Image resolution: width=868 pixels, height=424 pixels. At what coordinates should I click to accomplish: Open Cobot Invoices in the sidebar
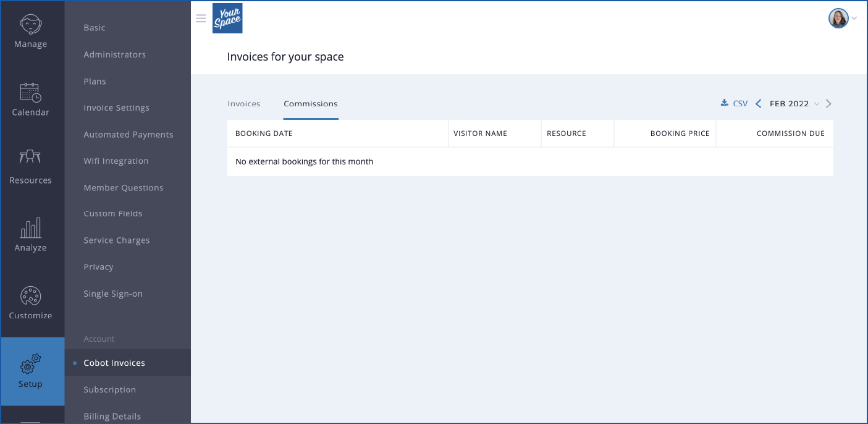114,363
